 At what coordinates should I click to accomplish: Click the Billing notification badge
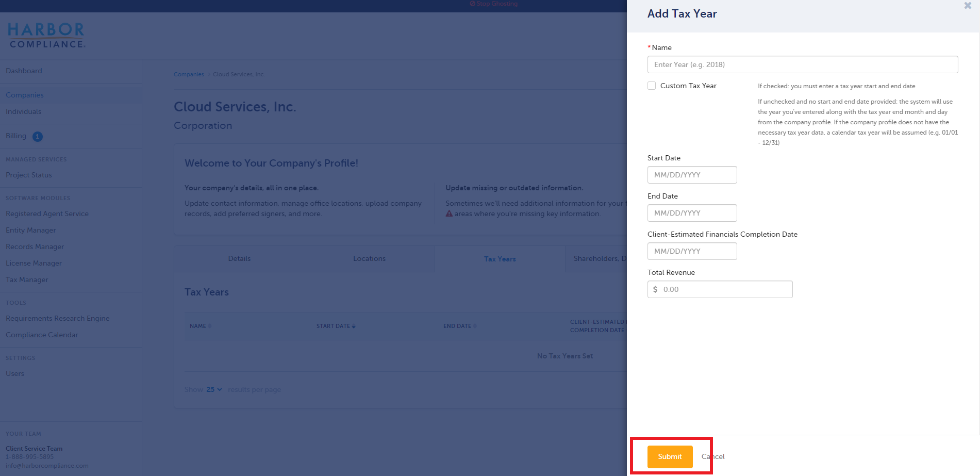[38, 137]
